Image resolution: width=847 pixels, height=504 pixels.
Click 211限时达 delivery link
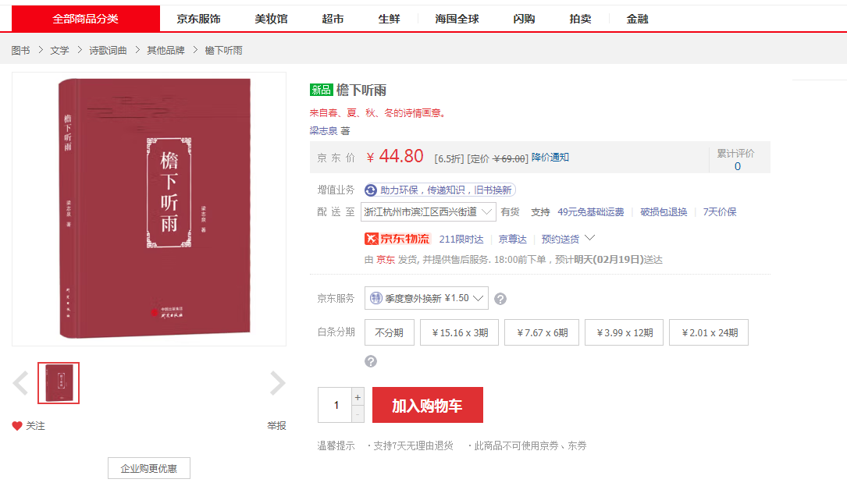[461, 239]
